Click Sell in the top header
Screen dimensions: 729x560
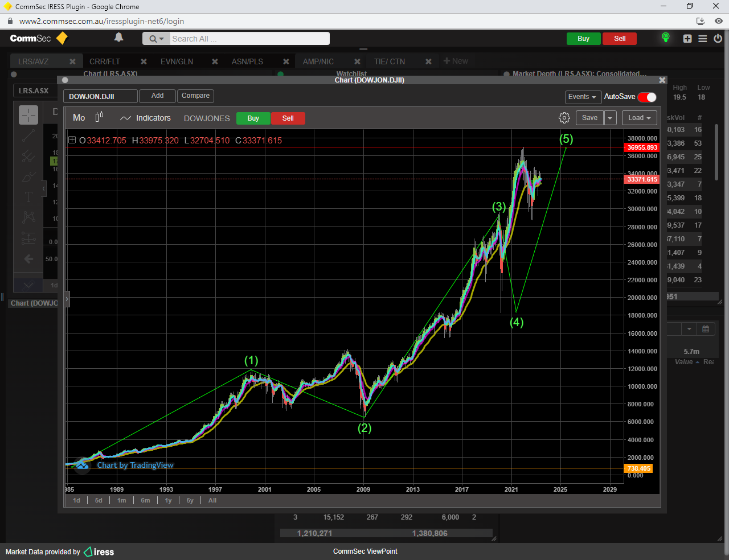[620, 39]
